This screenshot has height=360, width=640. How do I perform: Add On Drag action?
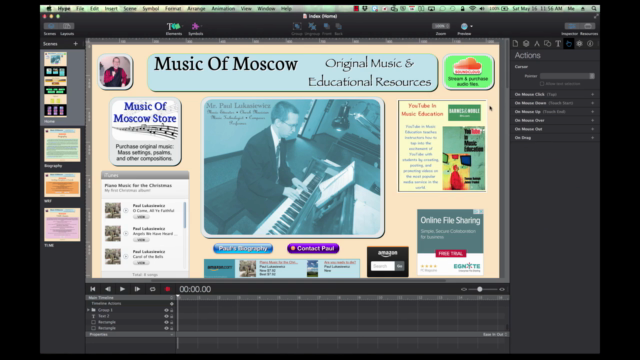pyautogui.click(x=593, y=138)
